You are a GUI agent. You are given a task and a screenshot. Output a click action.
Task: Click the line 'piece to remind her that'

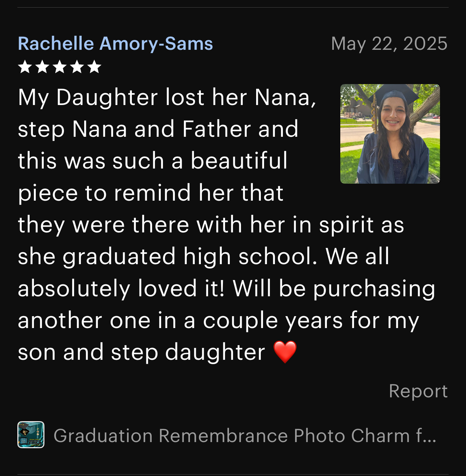(x=151, y=193)
